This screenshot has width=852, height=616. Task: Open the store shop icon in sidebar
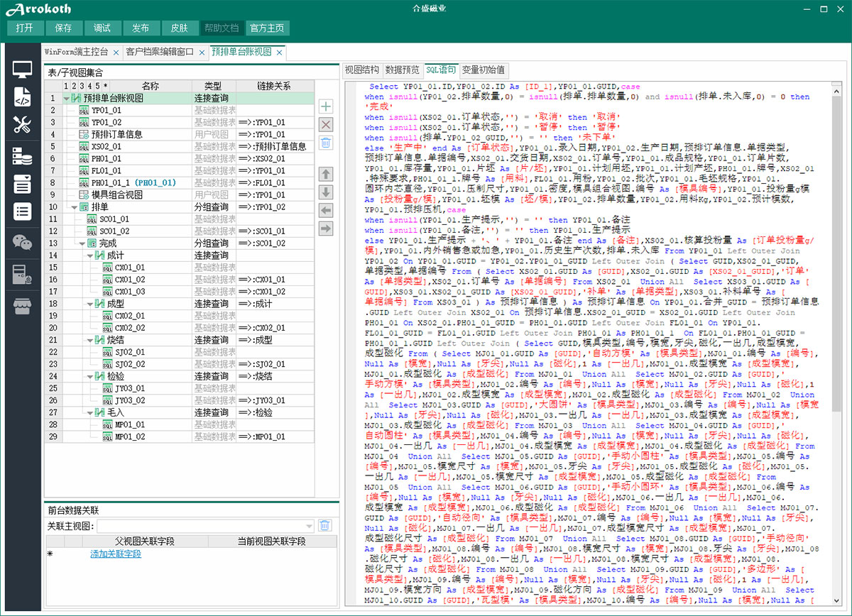(22, 304)
